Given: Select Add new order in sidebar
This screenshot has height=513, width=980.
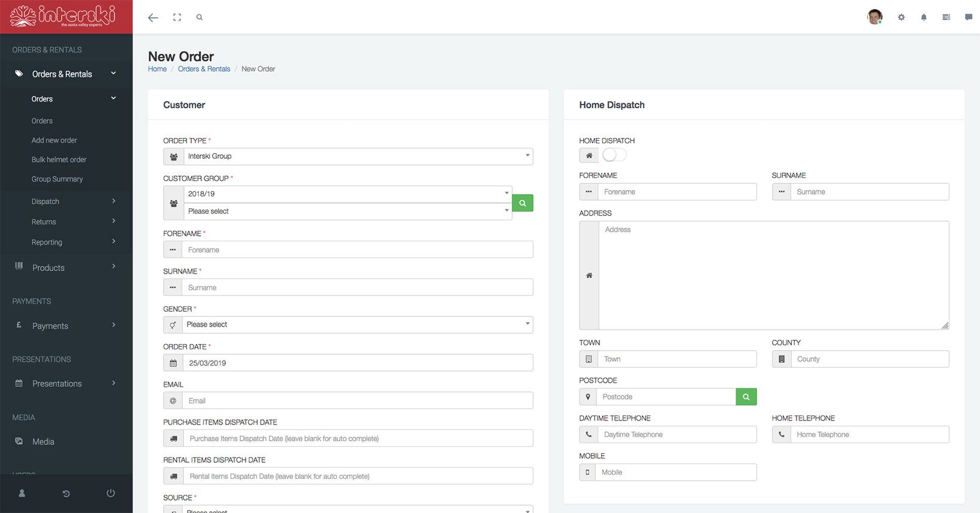Looking at the screenshot, I should click(54, 140).
